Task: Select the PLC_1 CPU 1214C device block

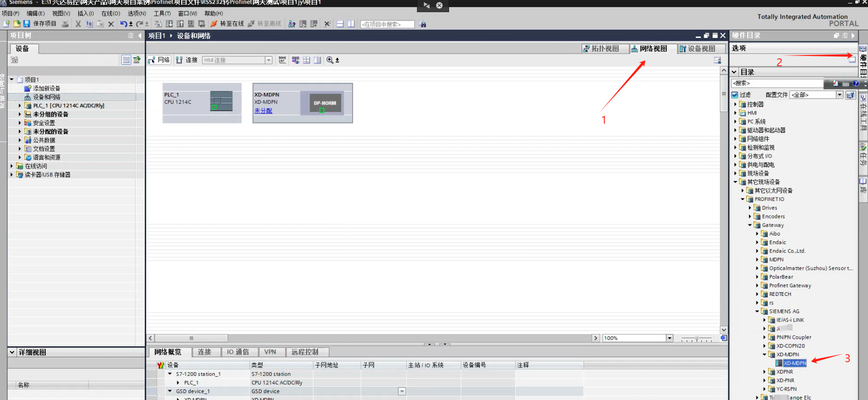Action: click(x=202, y=103)
